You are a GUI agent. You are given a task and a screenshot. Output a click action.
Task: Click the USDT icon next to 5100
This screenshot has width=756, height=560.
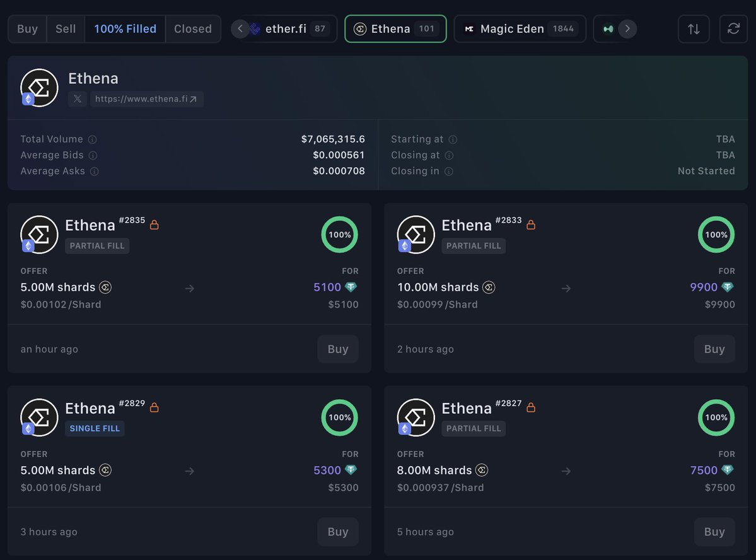tap(351, 287)
